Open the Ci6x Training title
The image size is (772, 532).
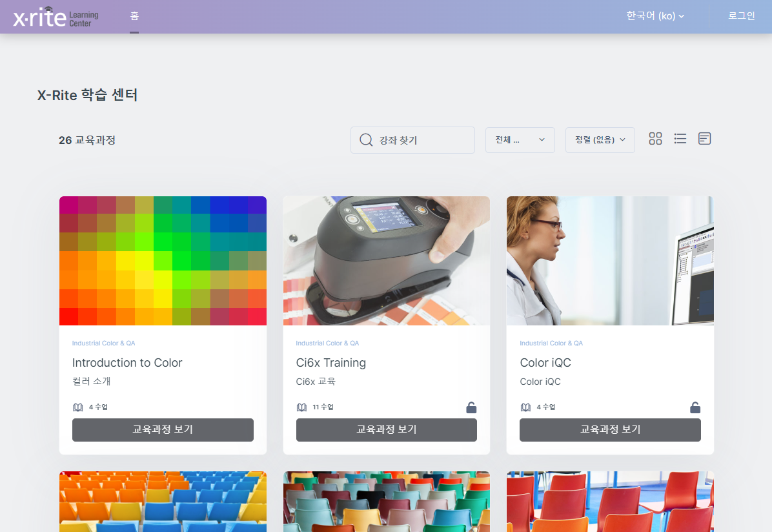pos(331,363)
